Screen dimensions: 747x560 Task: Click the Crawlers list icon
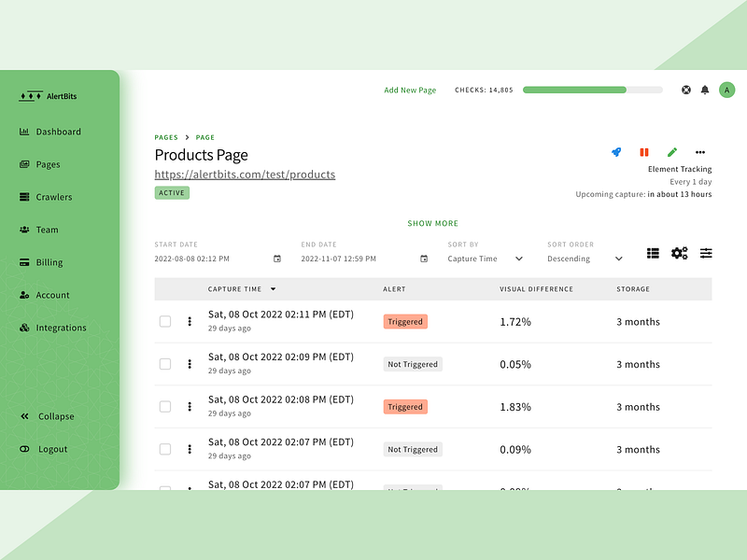coord(24,197)
